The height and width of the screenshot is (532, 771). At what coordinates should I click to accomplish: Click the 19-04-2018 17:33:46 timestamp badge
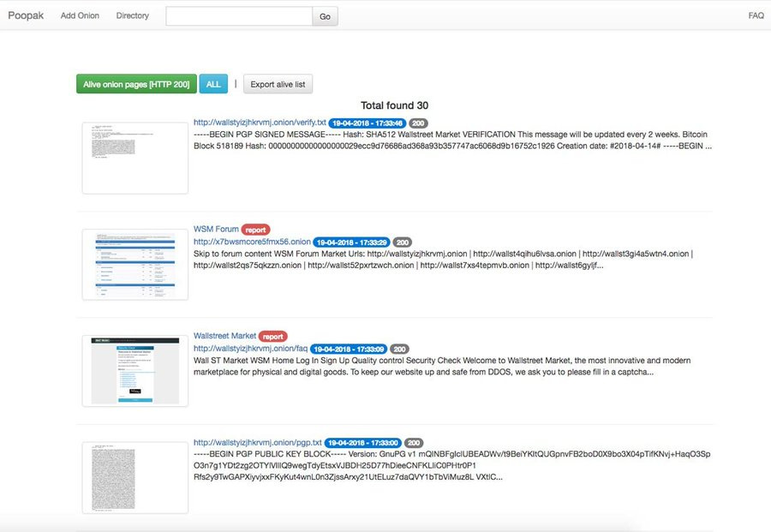point(368,123)
